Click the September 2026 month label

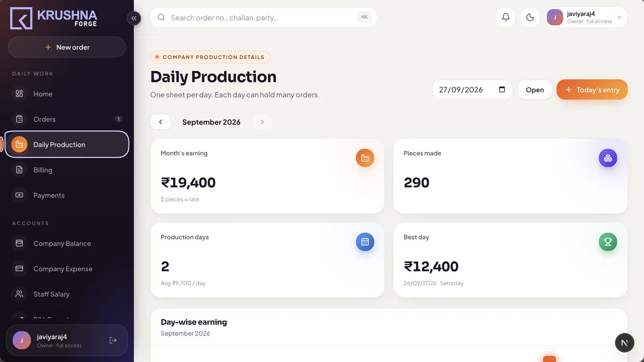click(211, 122)
